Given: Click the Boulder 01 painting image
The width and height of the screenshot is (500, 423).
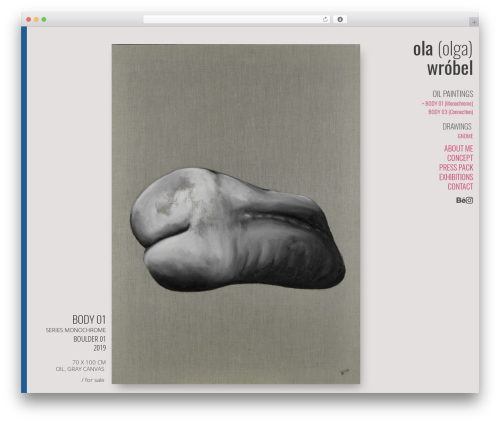Looking at the screenshot, I should tap(236, 214).
